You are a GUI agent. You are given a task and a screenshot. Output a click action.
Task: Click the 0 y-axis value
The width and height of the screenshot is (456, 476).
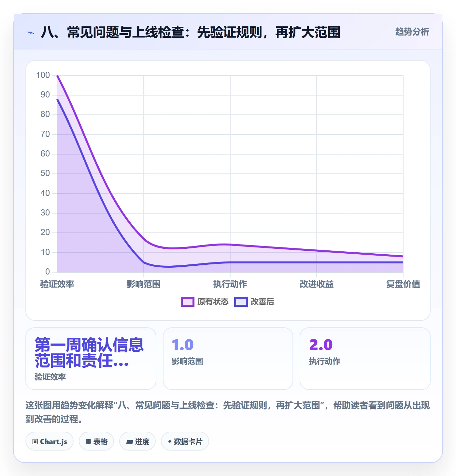coord(48,272)
